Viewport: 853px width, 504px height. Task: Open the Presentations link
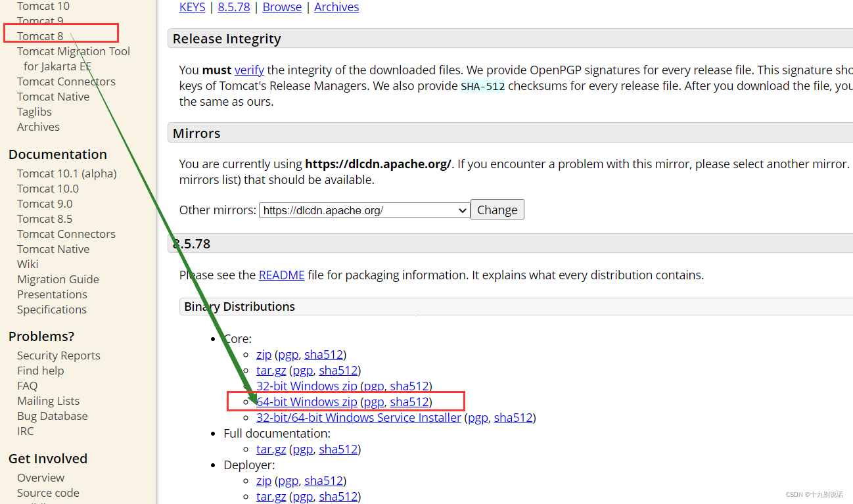[52, 294]
